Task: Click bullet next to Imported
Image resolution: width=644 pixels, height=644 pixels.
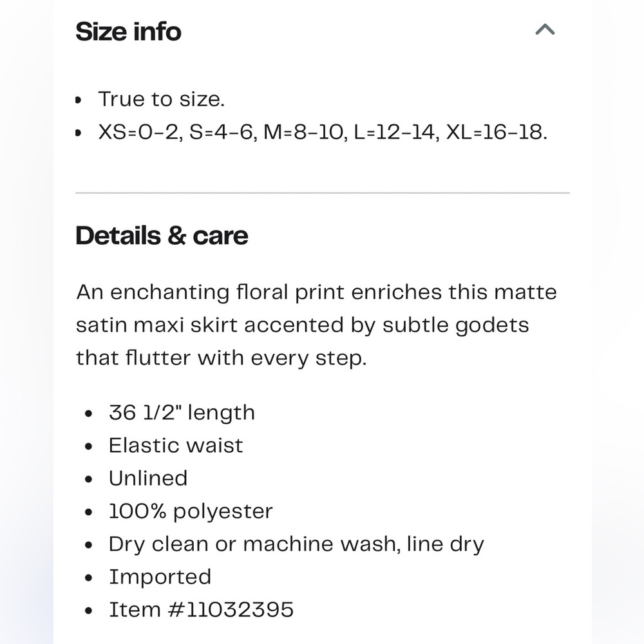Action: pos(89,578)
